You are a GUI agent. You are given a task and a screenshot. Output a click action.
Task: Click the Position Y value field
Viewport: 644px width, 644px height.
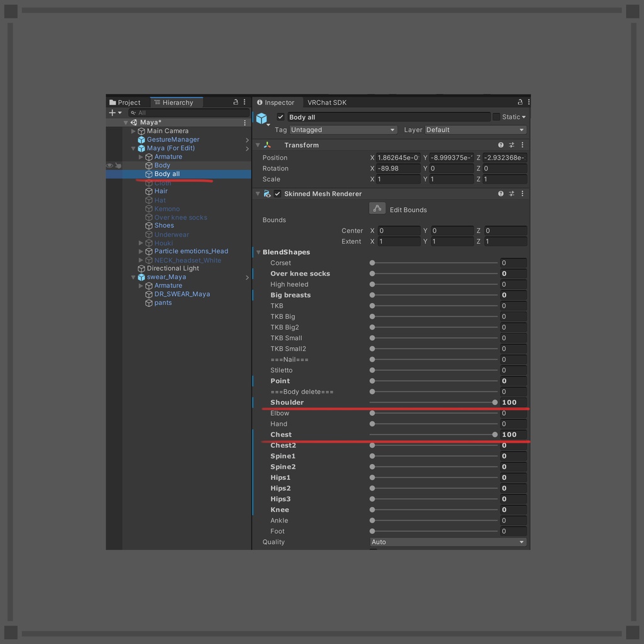pos(452,158)
